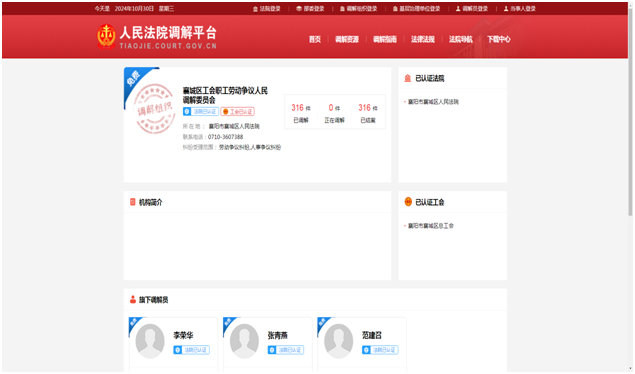The height and width of the screenshot is (374, 635).
Task: Open mediator name 李荣华
Action: 183,335
